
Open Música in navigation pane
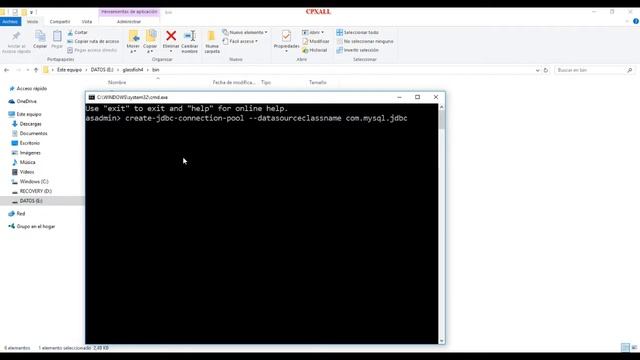coord(24,162)
